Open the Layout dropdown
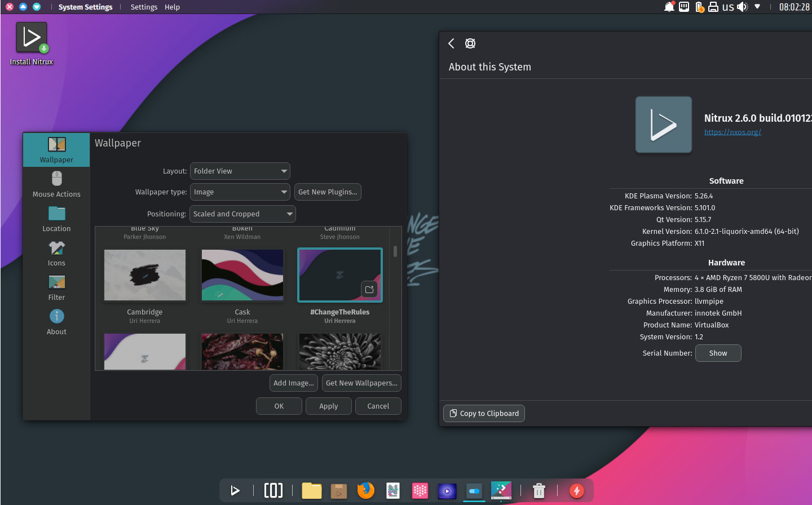 click(240, 171)
